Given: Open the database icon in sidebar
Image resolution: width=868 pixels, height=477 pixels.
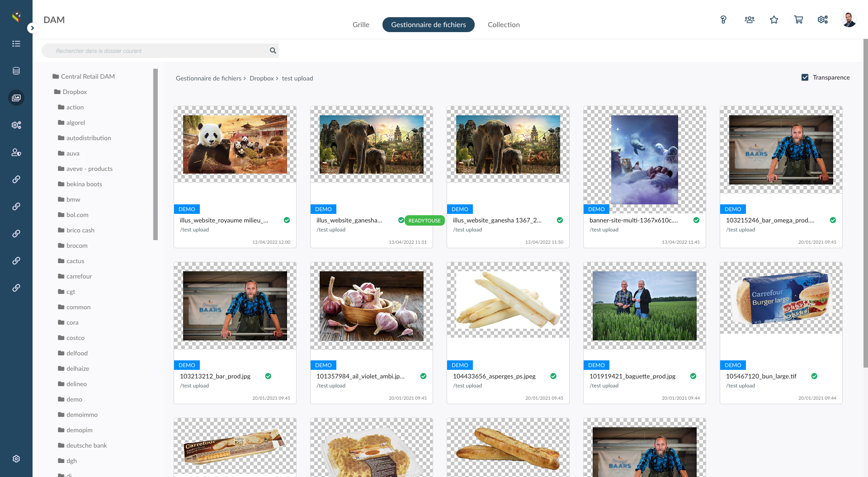Looking at the screenshot, I should [x=16, y=71].
